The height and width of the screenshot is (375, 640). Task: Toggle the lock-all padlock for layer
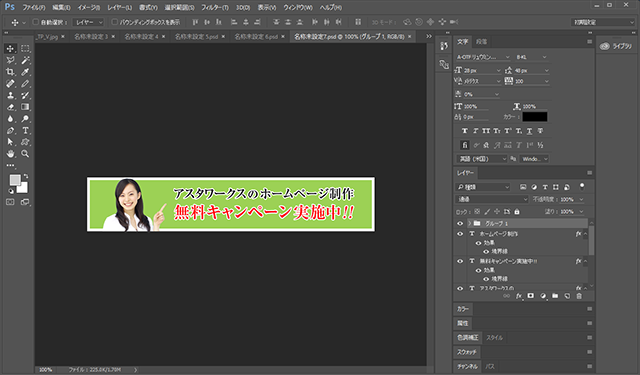click(x=517, y=212)
